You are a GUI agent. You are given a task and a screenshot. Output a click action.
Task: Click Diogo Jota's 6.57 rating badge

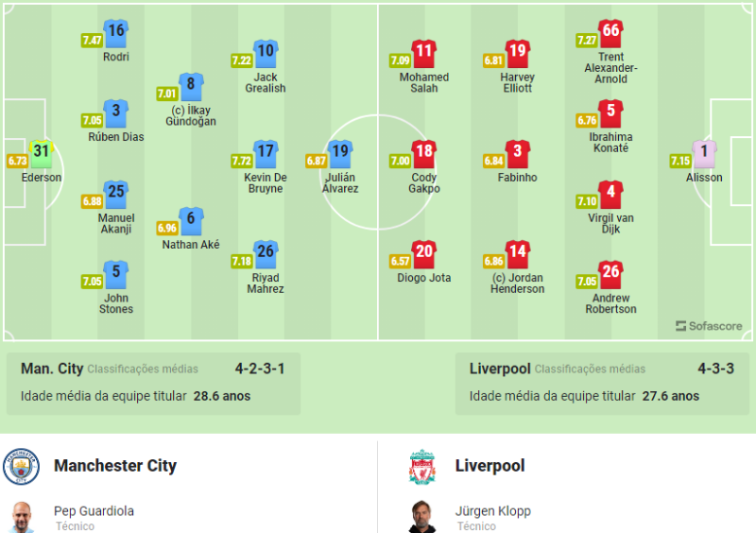tap(399, 261)
